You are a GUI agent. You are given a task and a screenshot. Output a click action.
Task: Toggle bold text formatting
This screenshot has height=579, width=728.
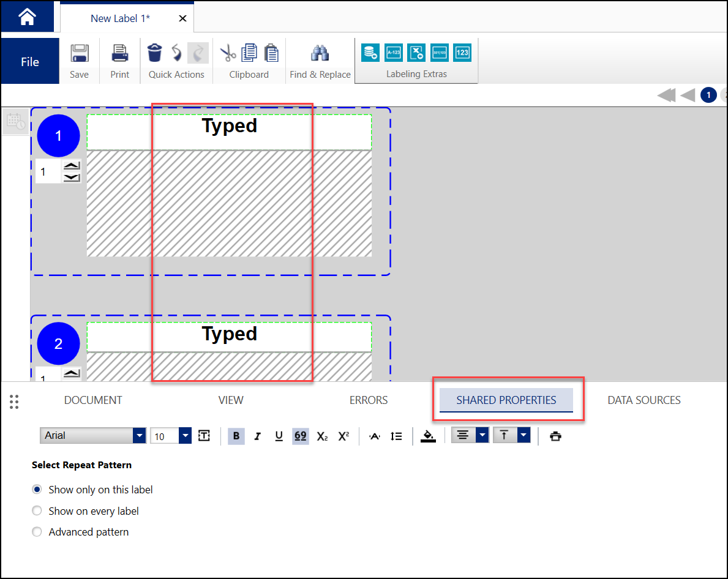tap(236, 436)
